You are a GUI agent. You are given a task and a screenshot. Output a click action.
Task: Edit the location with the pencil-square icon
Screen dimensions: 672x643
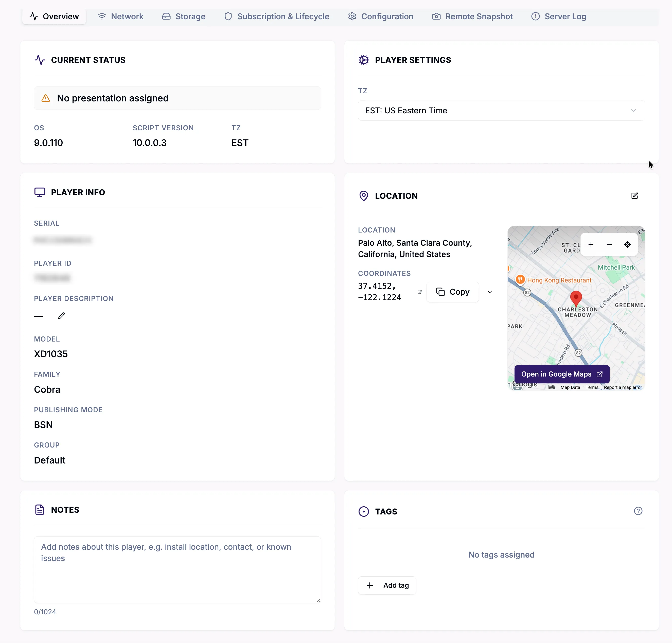(634, 196)
